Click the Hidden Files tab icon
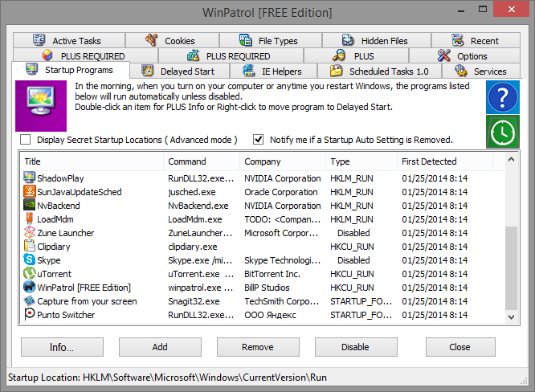 click(348, 40)
